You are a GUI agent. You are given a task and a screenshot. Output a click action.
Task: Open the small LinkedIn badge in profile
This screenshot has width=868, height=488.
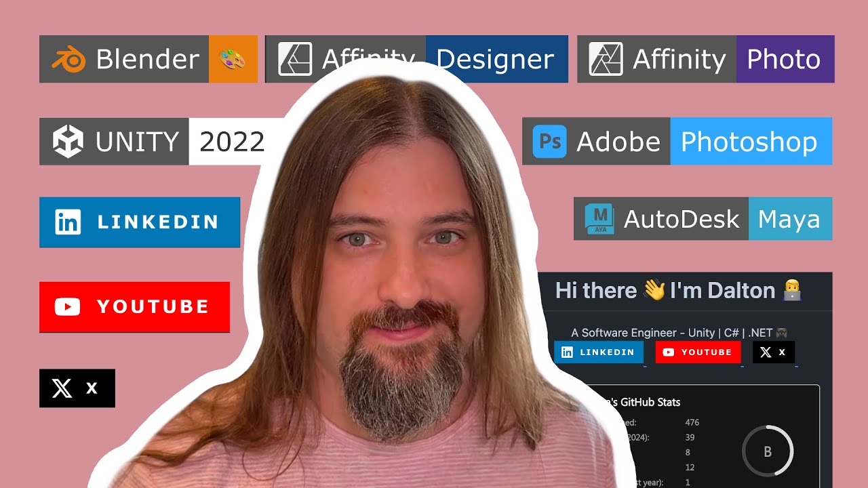coord(599,352)
